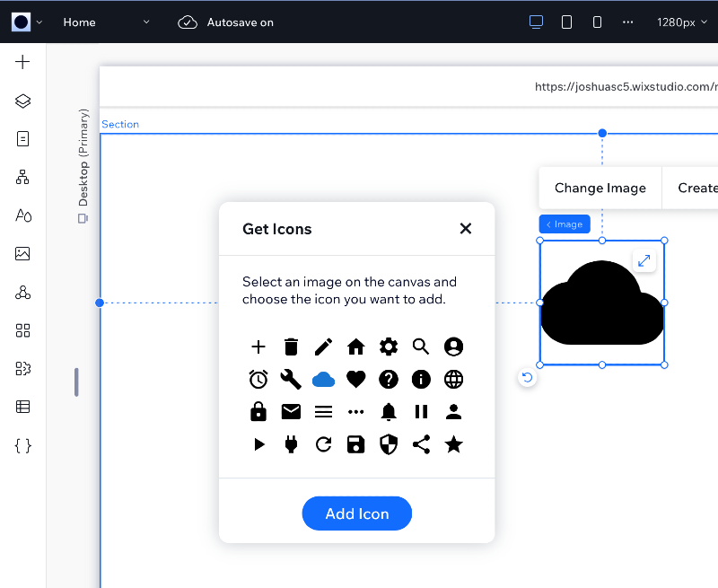
Task: Select the star icon in grid
Action: point(453,444)
